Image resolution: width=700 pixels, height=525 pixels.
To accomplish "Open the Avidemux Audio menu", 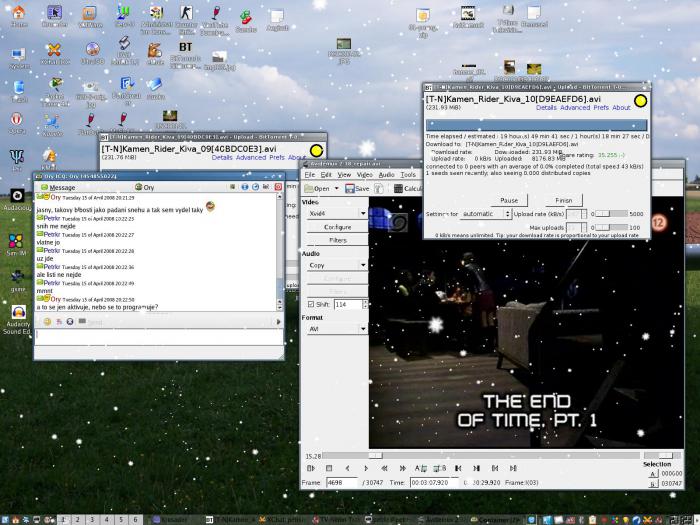I will [387, 175].
